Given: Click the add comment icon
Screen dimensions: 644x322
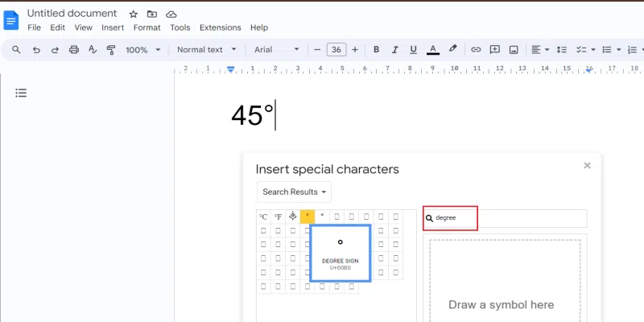Looking at the screenshot, I should click(x=495, y=50).
